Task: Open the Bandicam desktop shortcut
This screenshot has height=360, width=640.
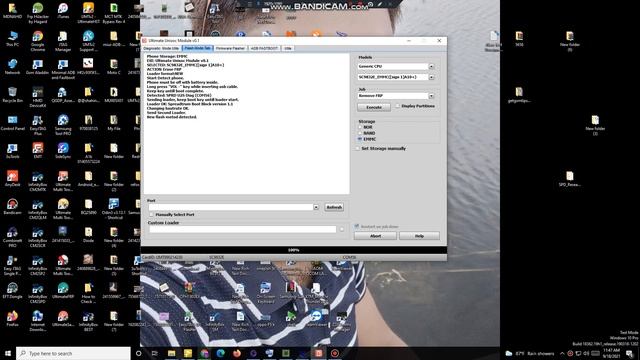Action: 12,207
